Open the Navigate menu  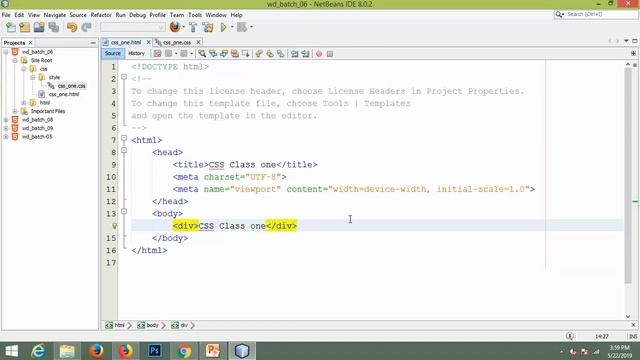[55, 15]
